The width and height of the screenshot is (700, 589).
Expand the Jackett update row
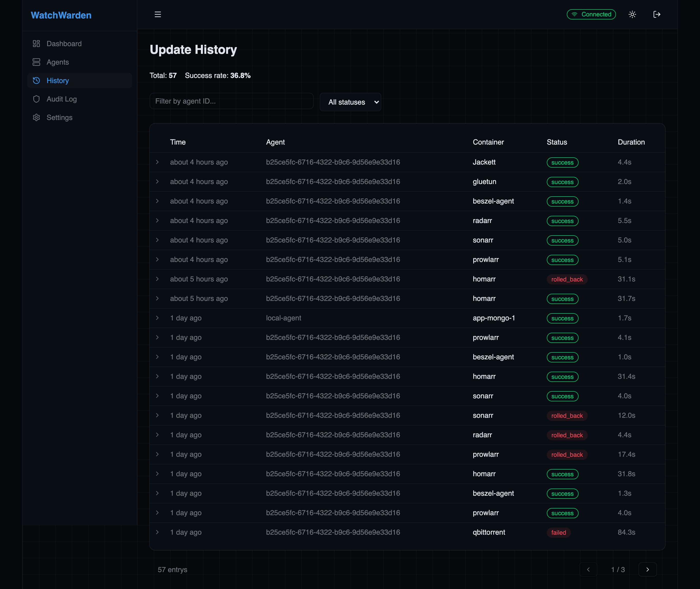click(157, 162)
